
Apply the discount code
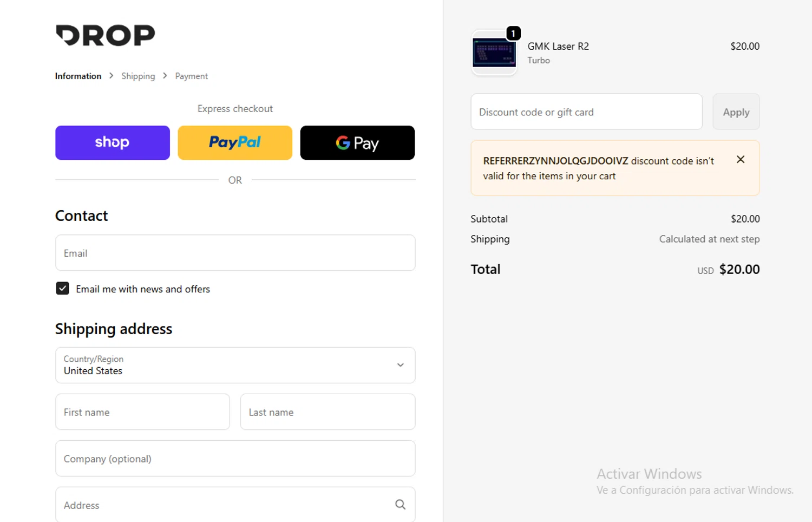point(736,112)
